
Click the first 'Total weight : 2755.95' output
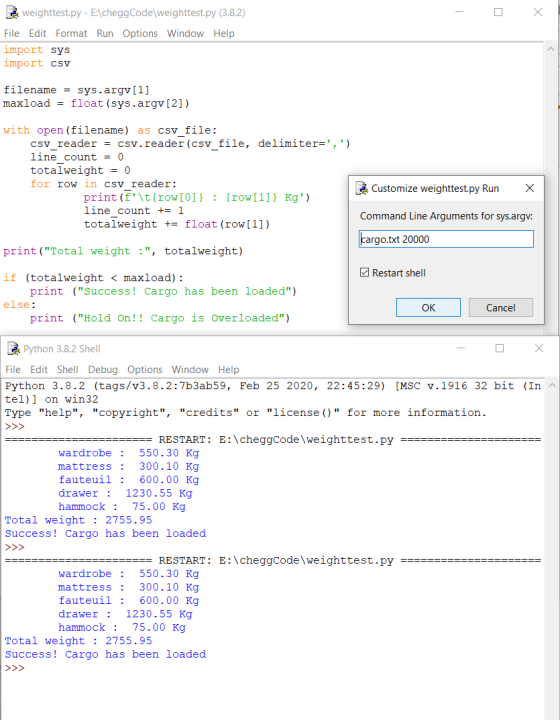[78, 520]
